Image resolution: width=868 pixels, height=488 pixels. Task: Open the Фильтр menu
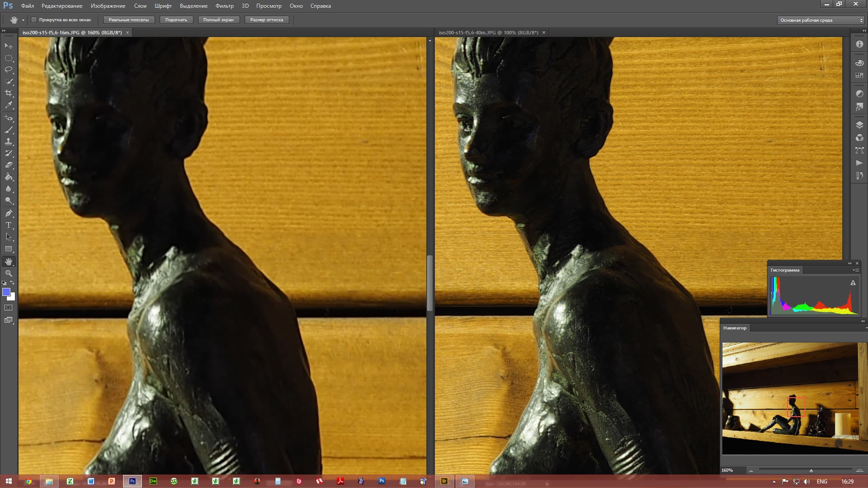click(224, 6)
